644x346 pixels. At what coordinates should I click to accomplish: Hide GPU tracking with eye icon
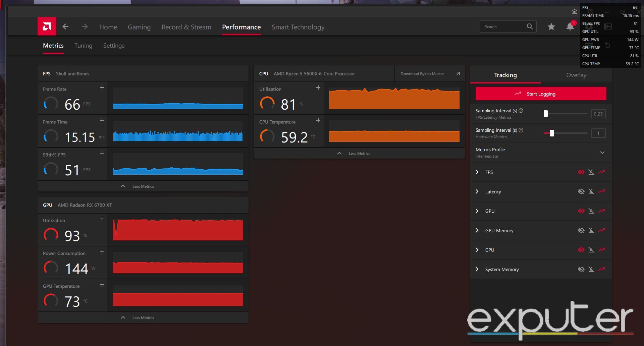point(581,211)
